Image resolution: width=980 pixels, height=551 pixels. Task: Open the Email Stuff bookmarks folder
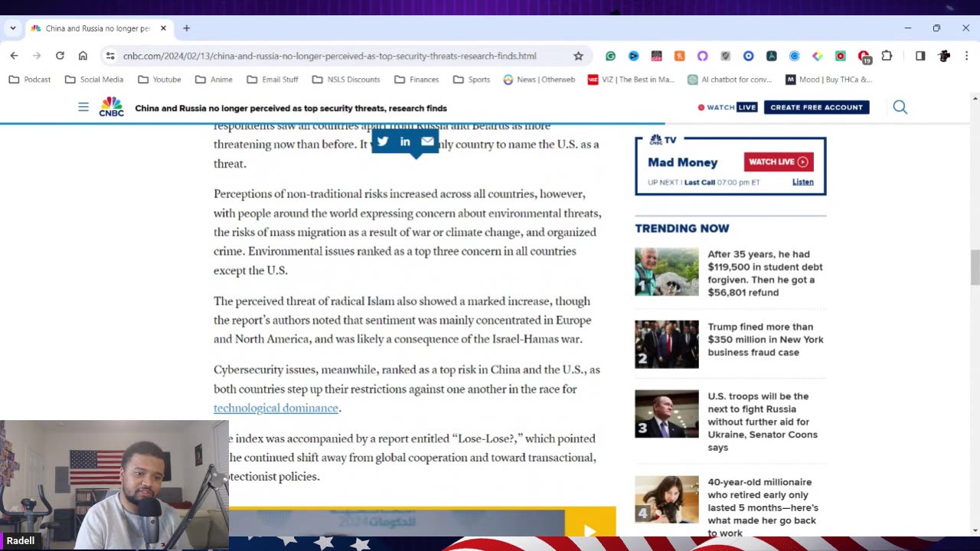click(x=273, y=80)
